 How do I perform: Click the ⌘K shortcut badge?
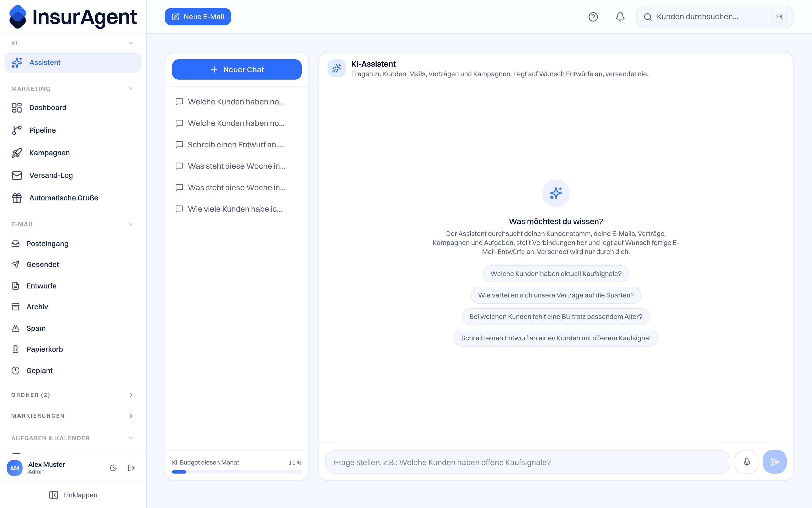[x=779, y=17]
